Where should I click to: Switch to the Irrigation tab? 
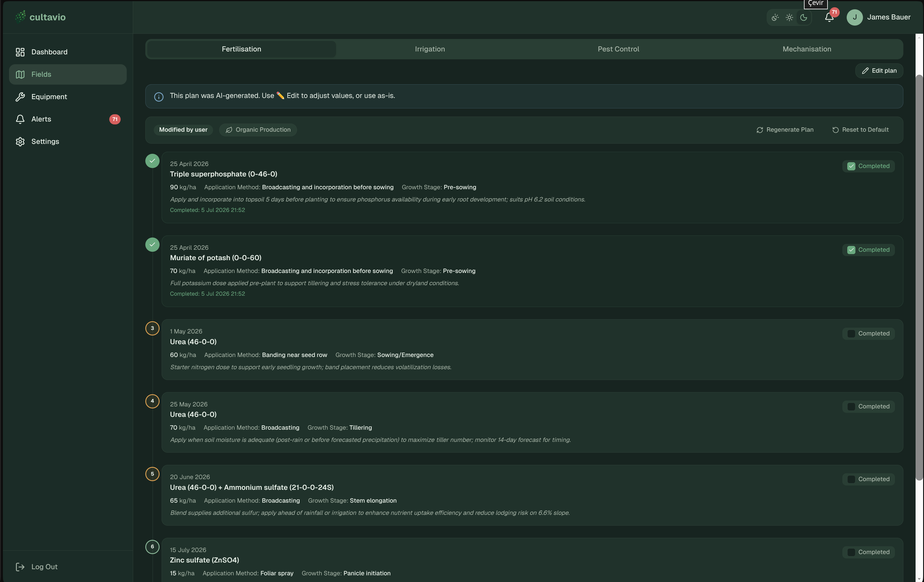coord(430,49)
